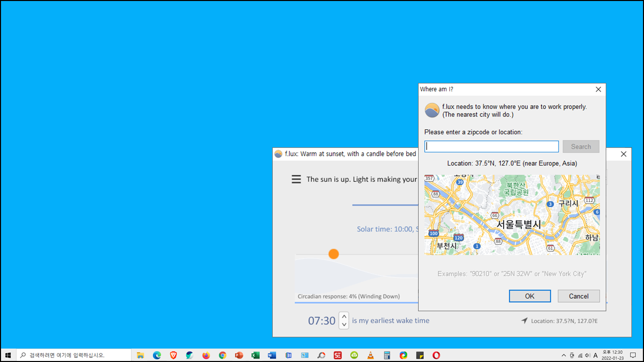The width and height of the screenshot is (644, 362).
Task: Click Solar time: 10:00 text
Action: click(387, 229)
